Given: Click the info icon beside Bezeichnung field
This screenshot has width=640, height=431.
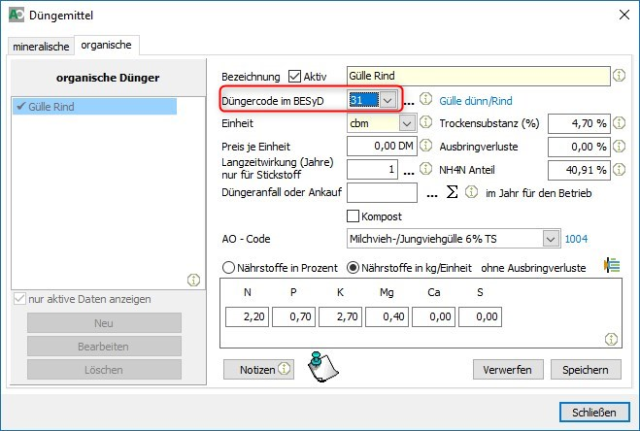Looking at the screenshot, I should pos(618,75).
